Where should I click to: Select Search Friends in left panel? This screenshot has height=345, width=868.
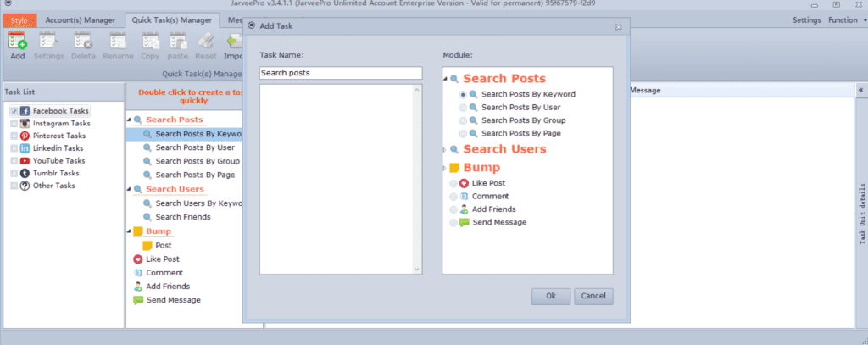pyautogui.click(x=183, y=217)
